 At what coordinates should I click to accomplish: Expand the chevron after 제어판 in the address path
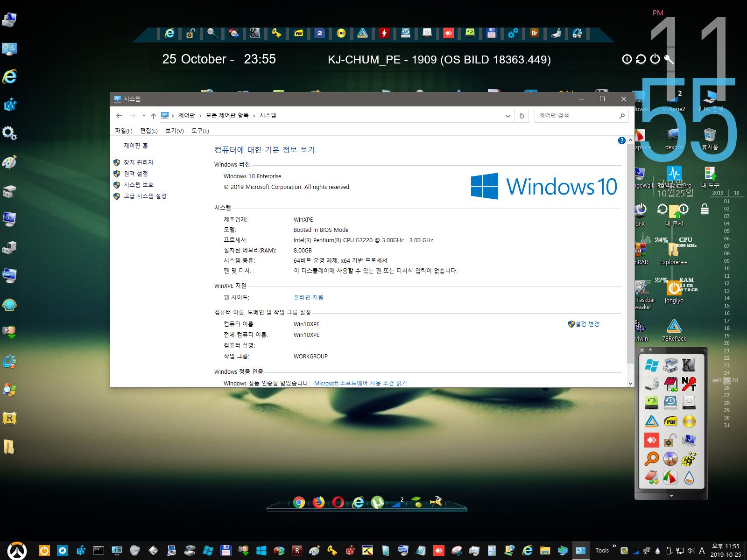tap(201, 116)
